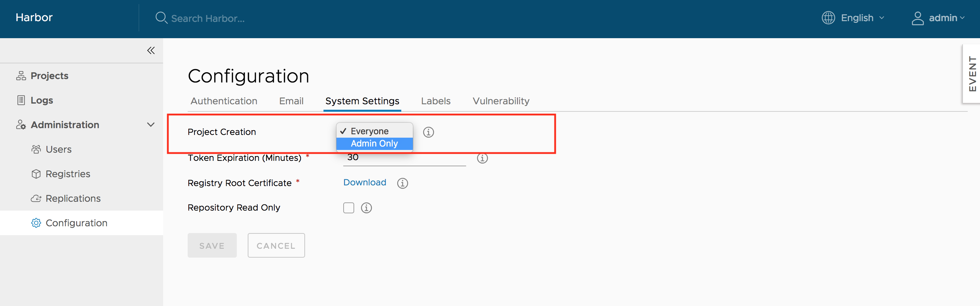Show info icon for Token Expiration
This screenshot has width=980, height=306.
(482, 158)
